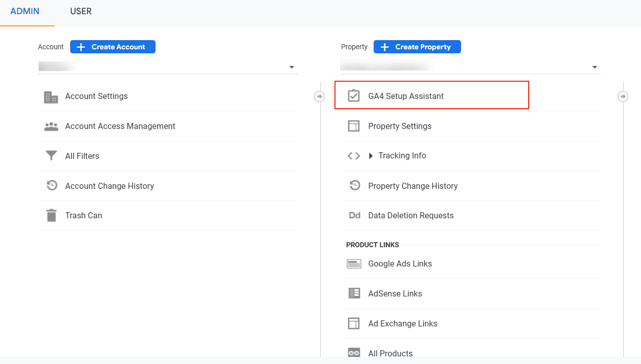
Task: Expand the Tracking Info section arrow
Action: 371,156
